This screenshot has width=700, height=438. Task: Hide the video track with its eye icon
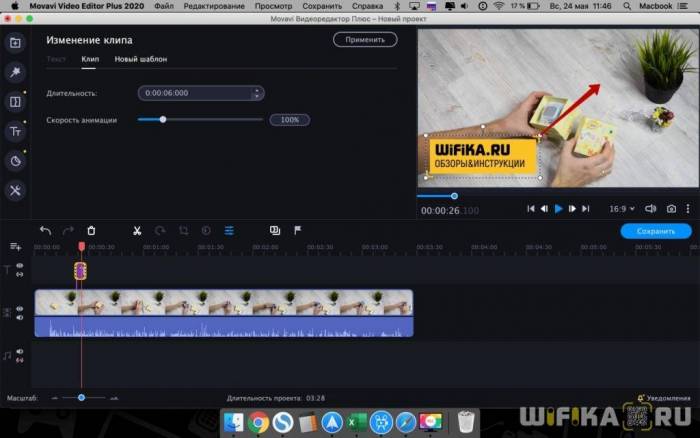pyautogui.click(x=19, y=310)
